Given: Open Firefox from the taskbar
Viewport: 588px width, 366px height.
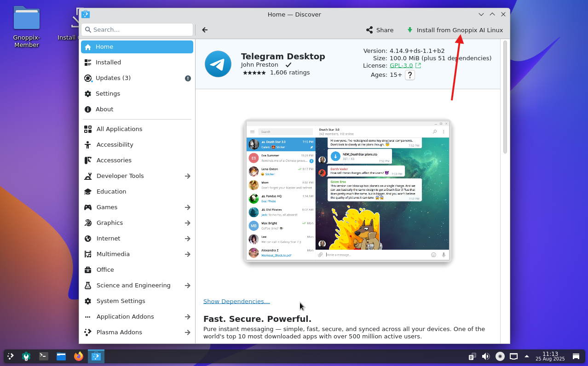Looking at the screenshot, I should click(x=79, y=356).
